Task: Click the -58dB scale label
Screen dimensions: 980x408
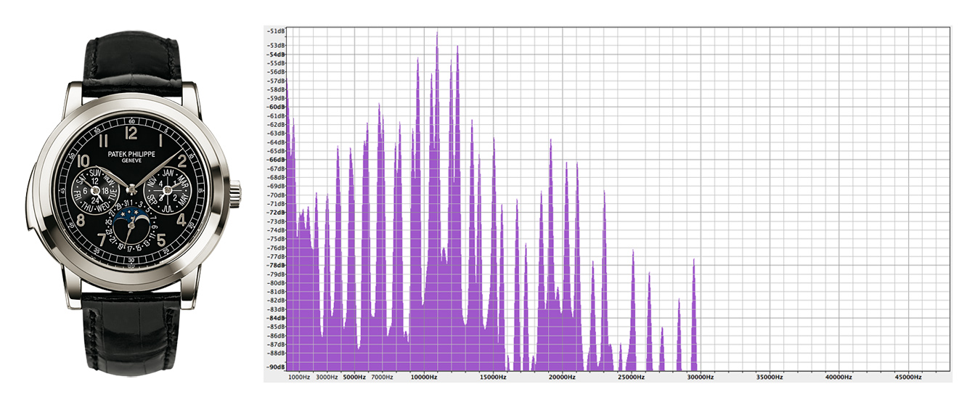Action: click(x=276, y=89)
